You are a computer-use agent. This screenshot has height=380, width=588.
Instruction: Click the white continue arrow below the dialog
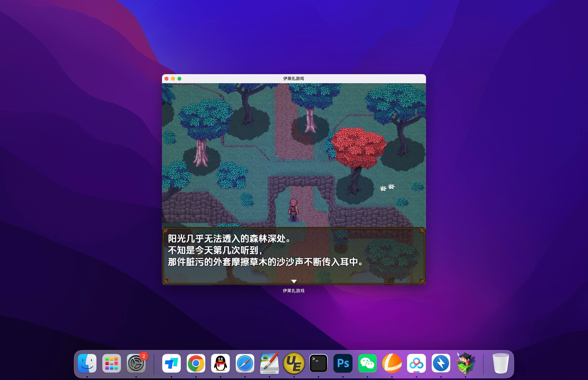click(294, 281)
